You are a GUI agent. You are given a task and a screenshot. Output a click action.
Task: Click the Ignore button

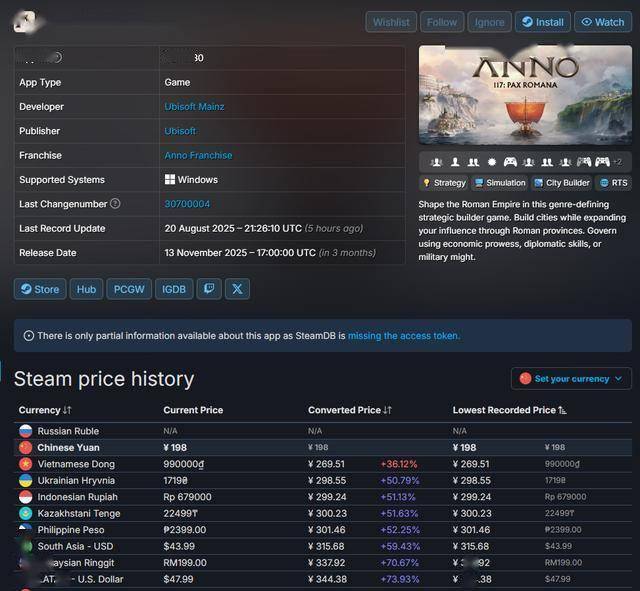[489, 22]
